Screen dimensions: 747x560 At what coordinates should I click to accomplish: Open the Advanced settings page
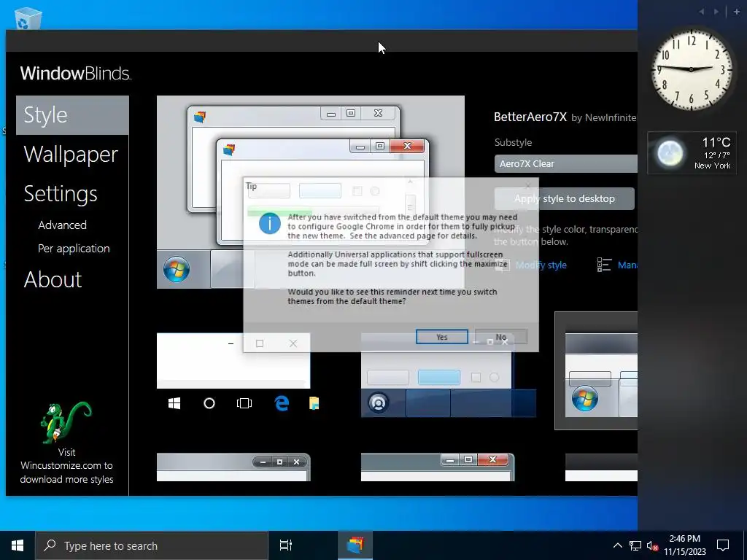(x=63, y=225)
